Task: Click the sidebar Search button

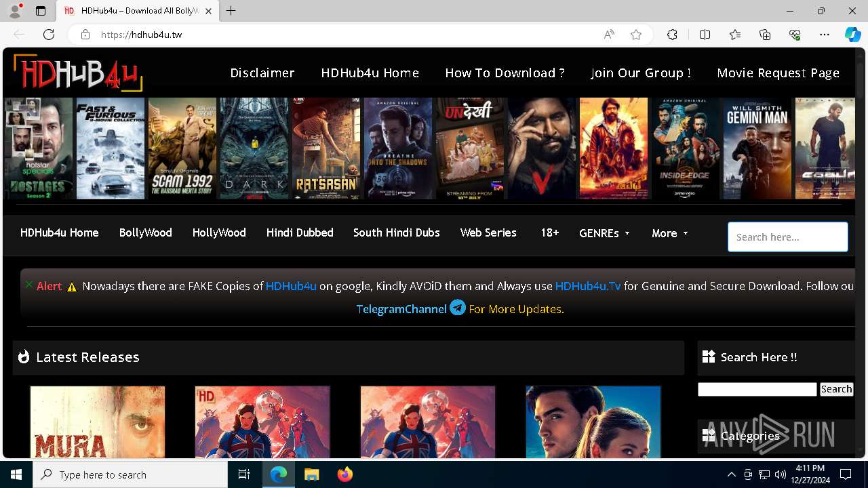Action: tap(836, 389)
